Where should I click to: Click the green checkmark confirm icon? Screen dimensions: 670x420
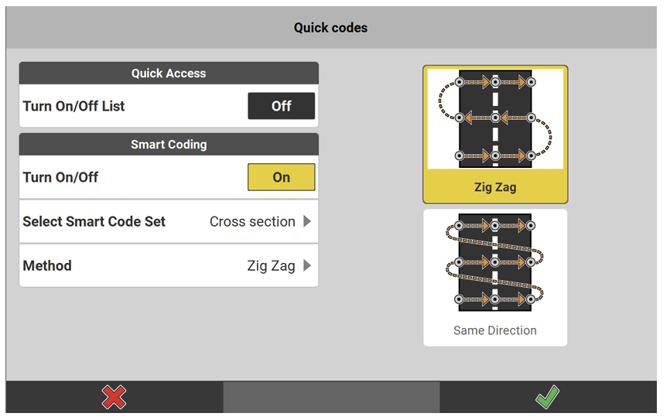click(x=546, y=398)
